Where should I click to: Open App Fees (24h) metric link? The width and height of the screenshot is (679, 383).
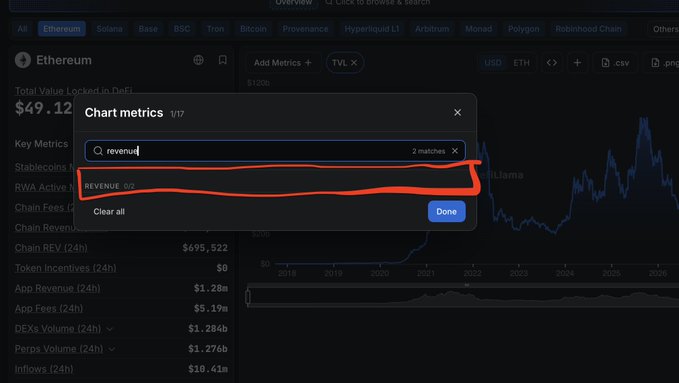pos(49,309)
